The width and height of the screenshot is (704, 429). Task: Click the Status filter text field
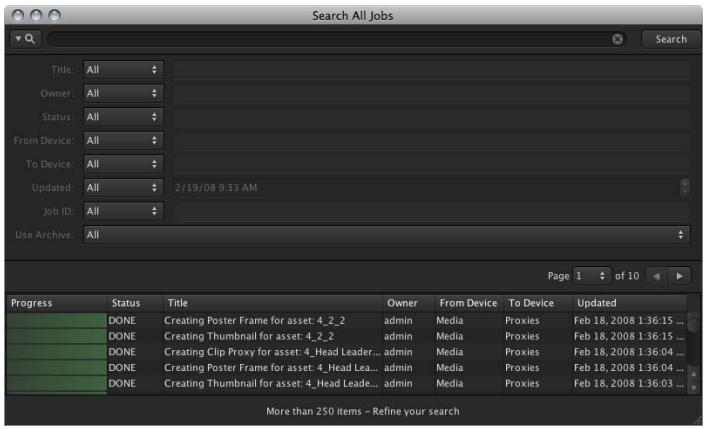(x=430, y=117)
